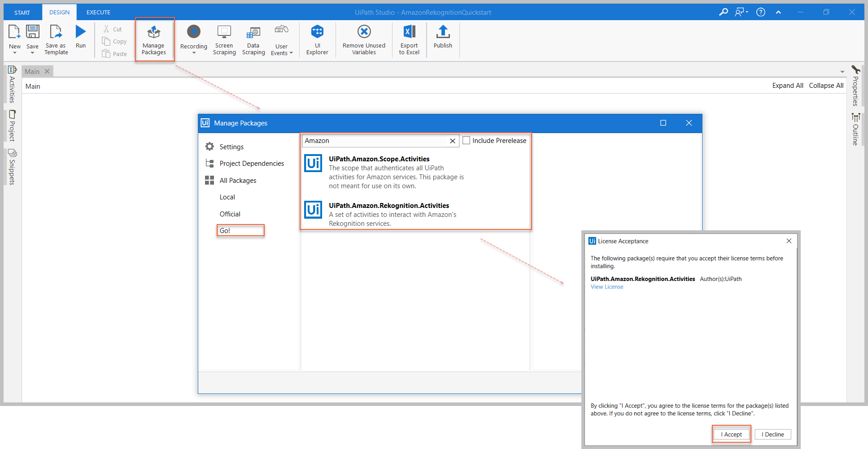Expand the Save dropdown arrow
Image resolution: width=868 pixels, height=449 pixels.
click(32, 53)
